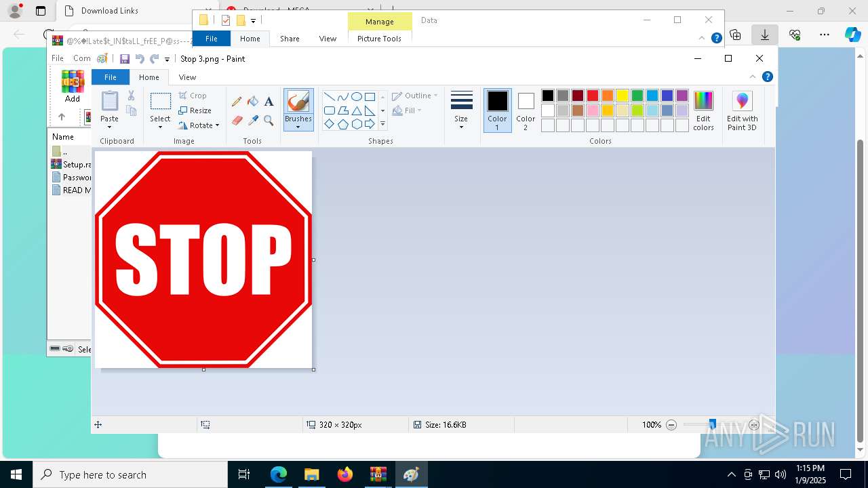Viewport: 868px width, 488px height.
Task: Open the Rotate dropdown
Action: (199, 125)
